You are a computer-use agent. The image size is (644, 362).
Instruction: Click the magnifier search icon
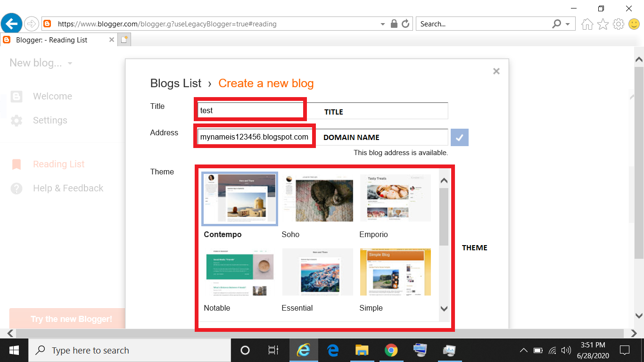tap(557, 24)
